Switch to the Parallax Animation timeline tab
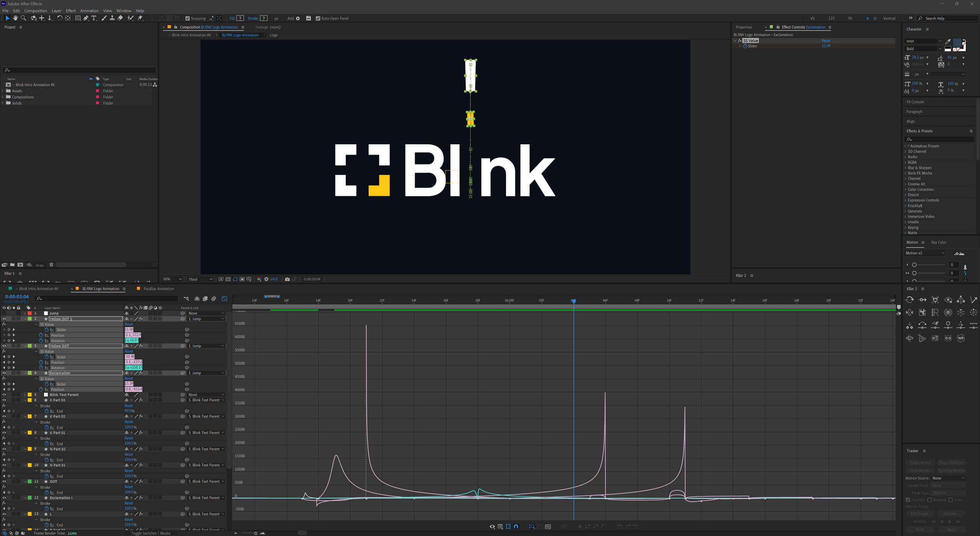This screenshot has width=980, height=536. pos(158,289)
